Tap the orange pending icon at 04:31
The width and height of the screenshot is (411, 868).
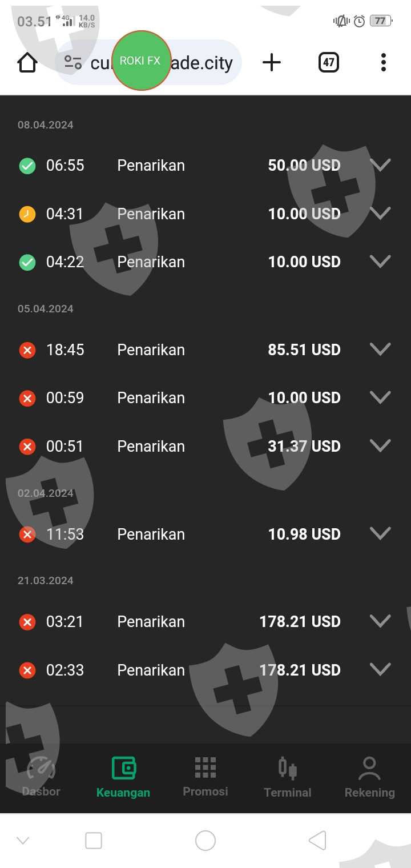click(x=27, y=214)
